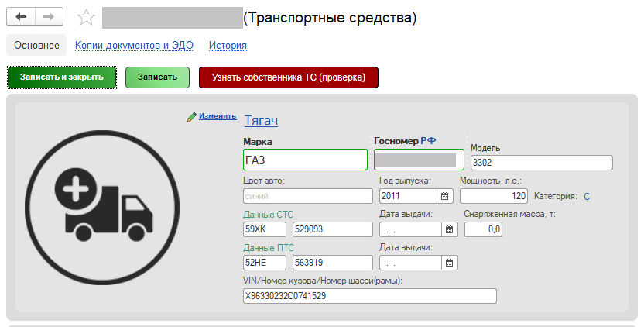Focus the Снаряженная масса field showing 0,0
The image size is (644, 327).
click(483, 229)
